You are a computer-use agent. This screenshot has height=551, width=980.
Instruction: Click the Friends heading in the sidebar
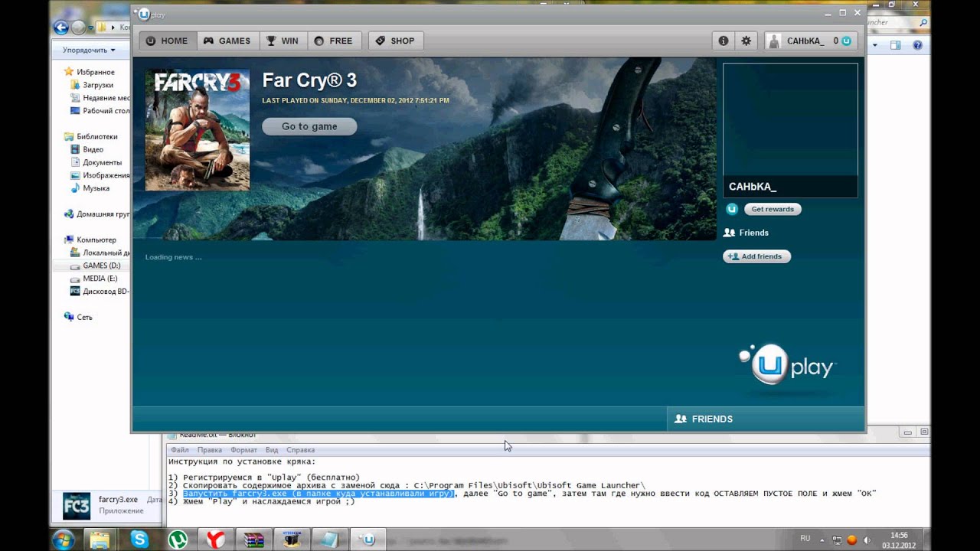click(746, 233)
